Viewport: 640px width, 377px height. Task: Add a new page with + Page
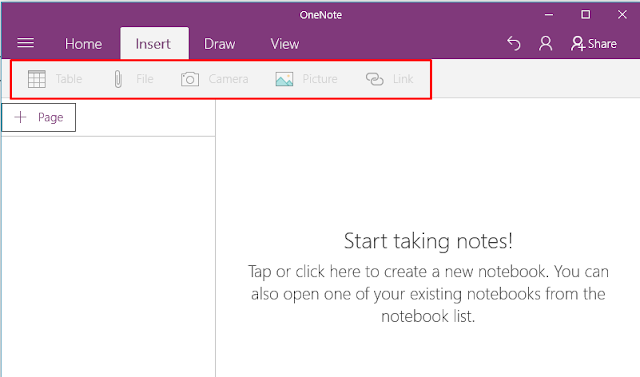click(x=39, y=118)
